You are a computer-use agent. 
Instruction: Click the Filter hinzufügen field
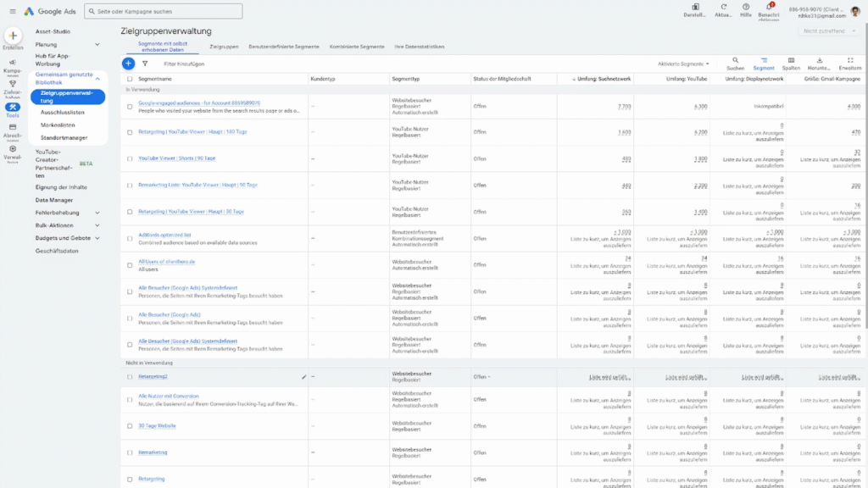pos(184,64)
